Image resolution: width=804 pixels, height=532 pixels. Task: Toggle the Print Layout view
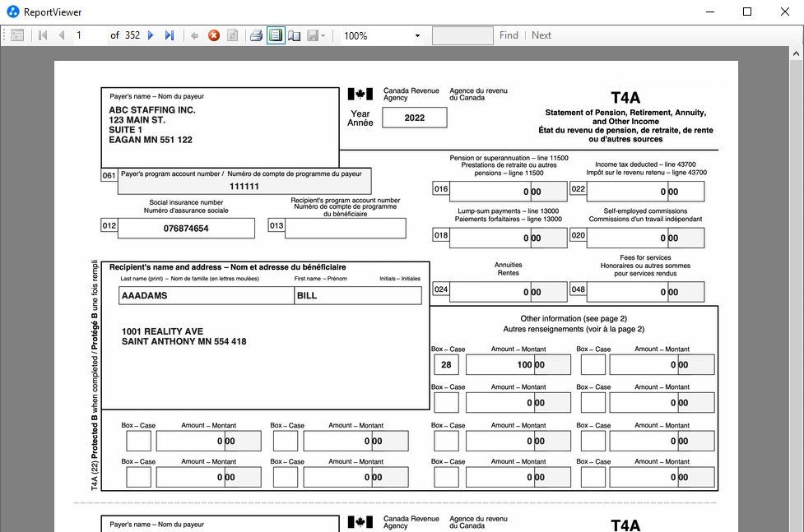point(276,35)
